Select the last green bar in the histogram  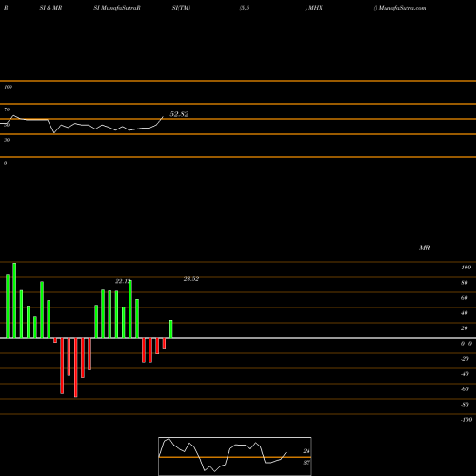pyautogui.click(x=170, y=329)
